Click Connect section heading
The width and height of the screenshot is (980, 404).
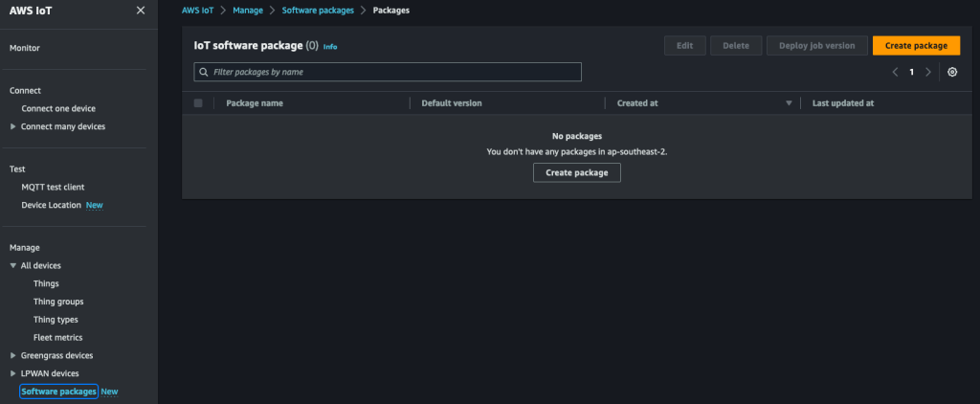tap(25, 91)
